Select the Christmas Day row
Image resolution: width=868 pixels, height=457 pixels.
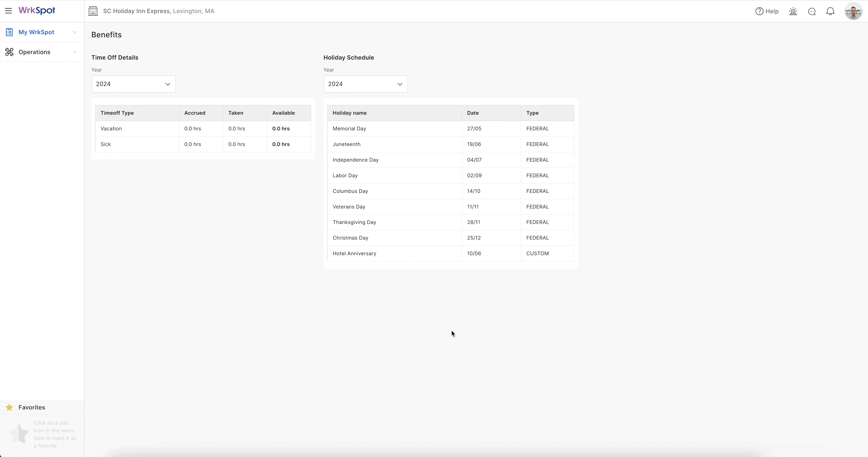451,238
